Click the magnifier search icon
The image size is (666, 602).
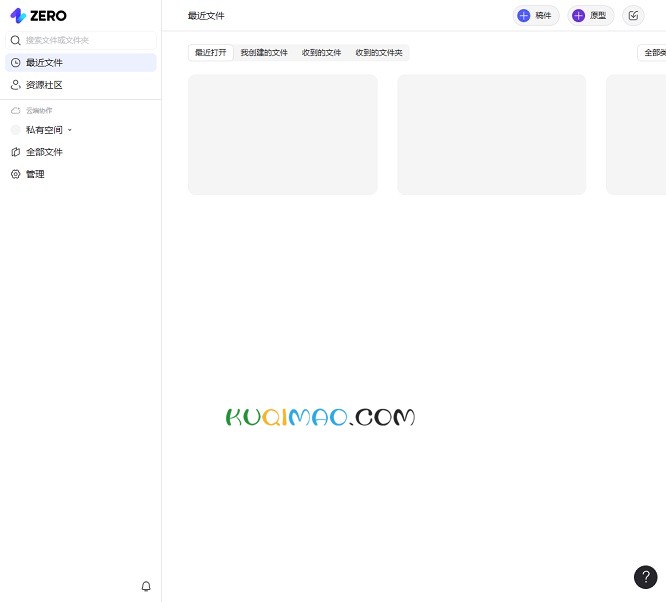pos(16,40)
